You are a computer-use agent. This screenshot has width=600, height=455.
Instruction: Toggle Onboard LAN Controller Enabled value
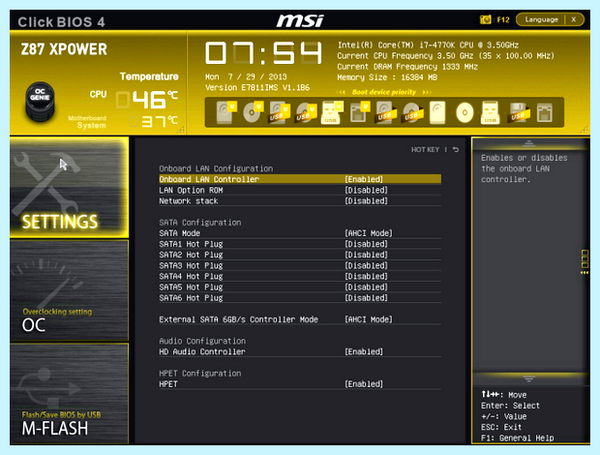[x=364, y=179]
